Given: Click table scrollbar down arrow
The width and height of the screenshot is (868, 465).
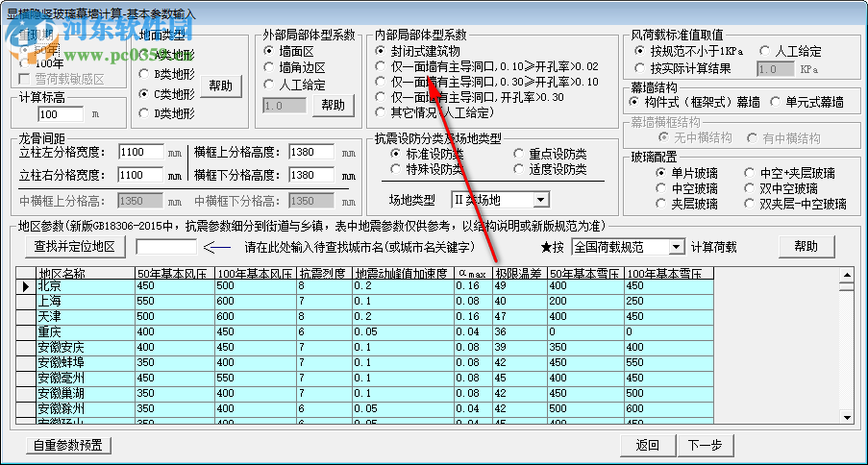Looking at the screenshot, I should click(x=847, y=417).
